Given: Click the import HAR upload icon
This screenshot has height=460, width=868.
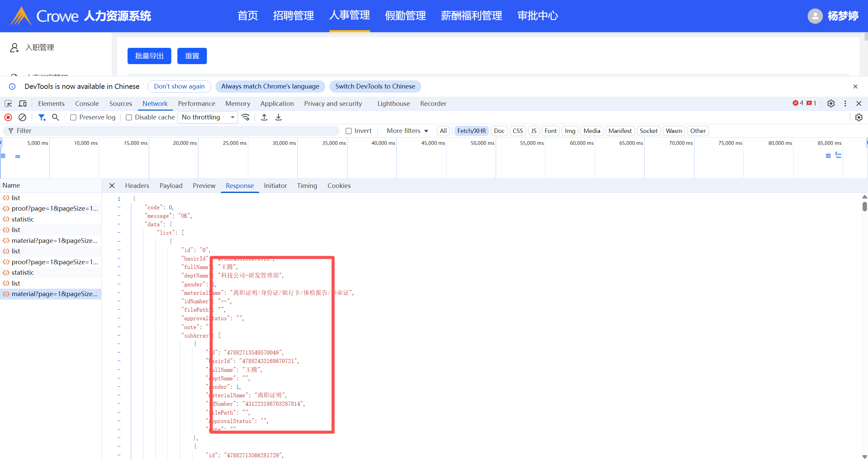Looking at the screenshot, I should point(264,117).
